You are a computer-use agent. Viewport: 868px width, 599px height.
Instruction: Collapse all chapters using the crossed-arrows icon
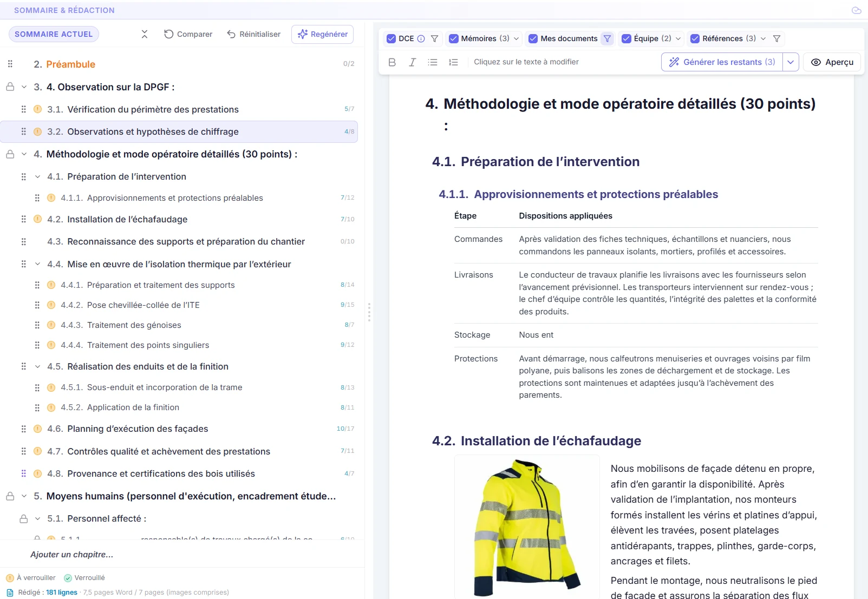145,34
